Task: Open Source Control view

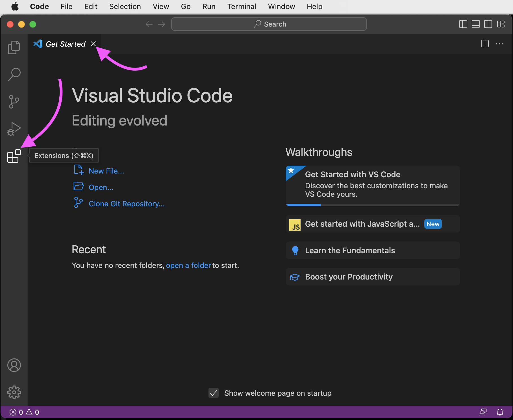Action: click(14, 101)
